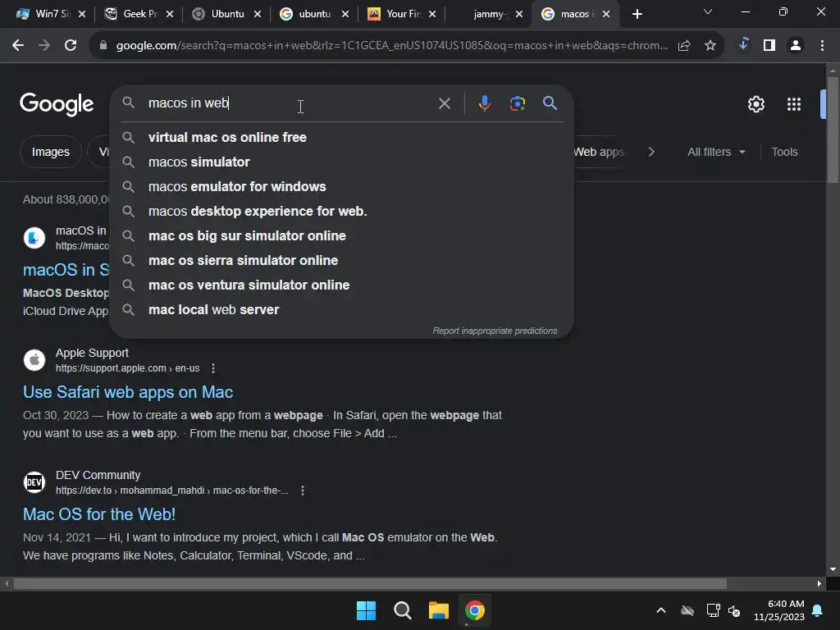Open Google quick settings gear
The height and width of the screenshot is (630, 840).
(x=756, y=104)
